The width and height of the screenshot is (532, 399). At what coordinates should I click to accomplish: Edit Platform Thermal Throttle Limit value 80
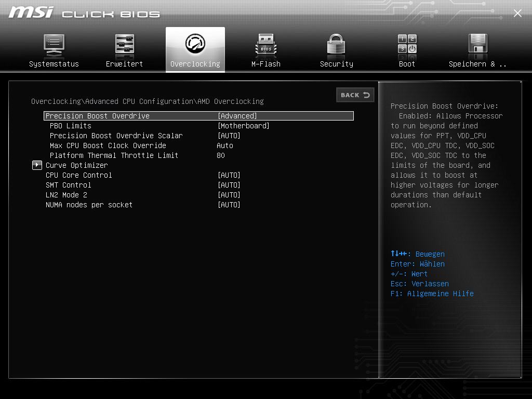220,155
